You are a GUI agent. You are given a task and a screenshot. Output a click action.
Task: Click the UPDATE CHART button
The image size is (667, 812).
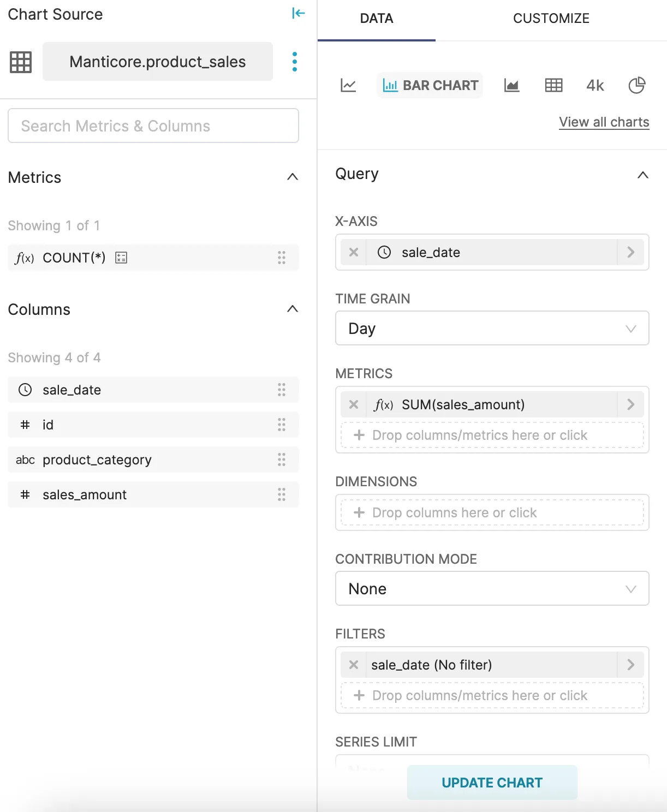pos(491,782)
